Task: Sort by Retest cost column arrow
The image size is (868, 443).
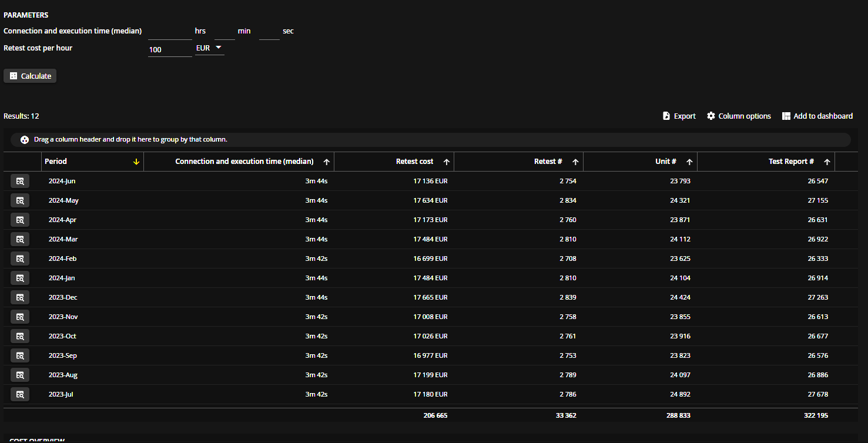Action: pyautogui.click(x=446, y=162)
